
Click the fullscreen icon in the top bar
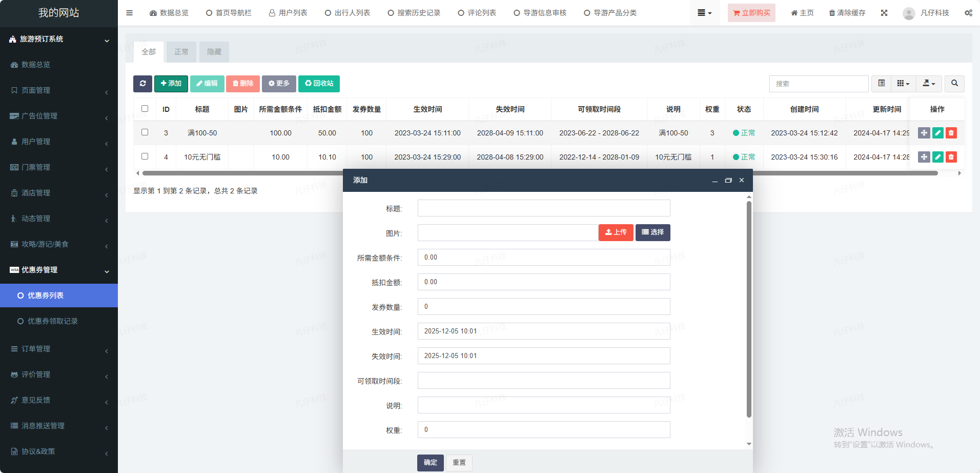[x=884, y=13]
